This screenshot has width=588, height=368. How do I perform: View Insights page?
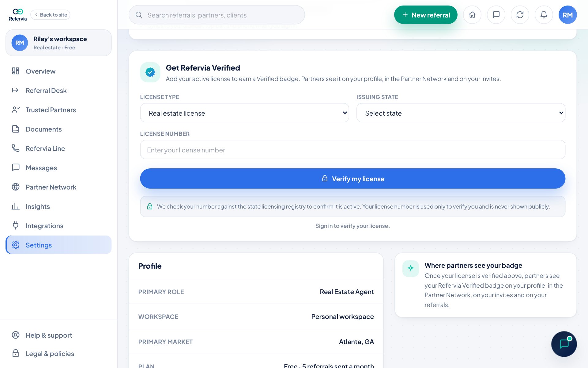(x=58, y=206)
